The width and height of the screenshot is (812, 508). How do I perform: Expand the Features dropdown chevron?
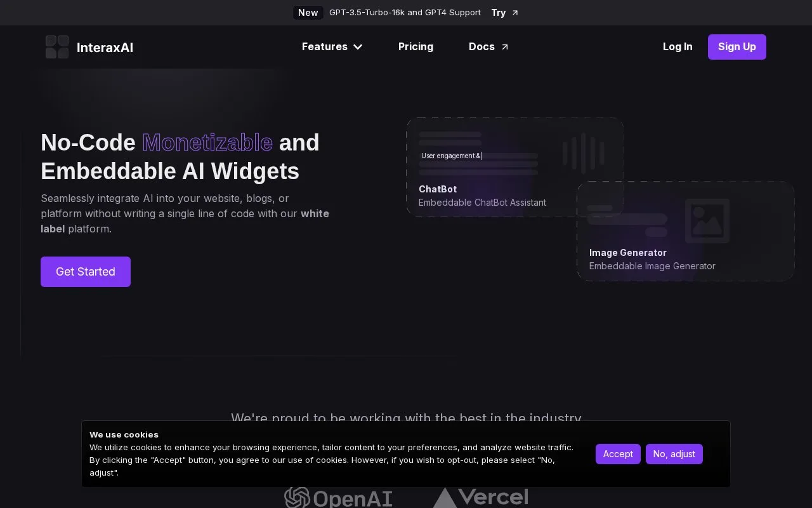(x=358, y=47)
